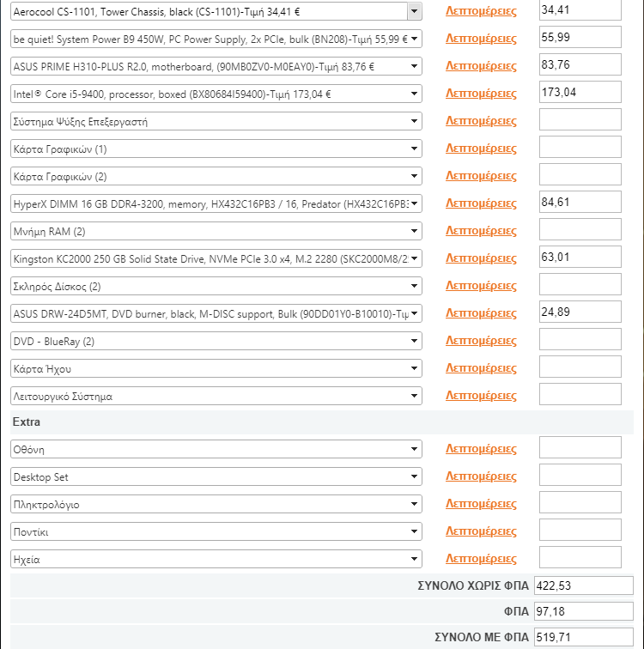Open the Κάρτα Γραφικών (1) dropdown
Viewport: 644px width, 649px height.
pos(216,149)
